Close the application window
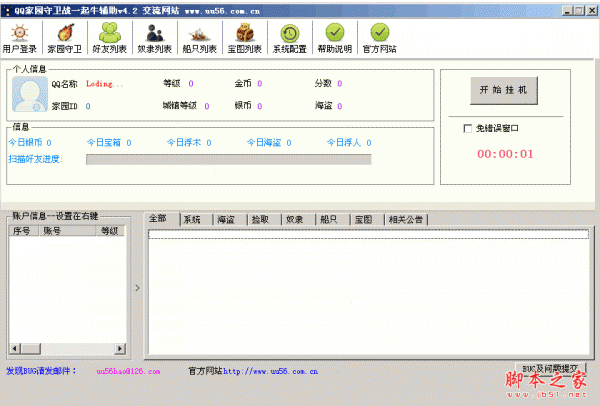The width and height of the screenshot is (600, 406). [592, 11]
